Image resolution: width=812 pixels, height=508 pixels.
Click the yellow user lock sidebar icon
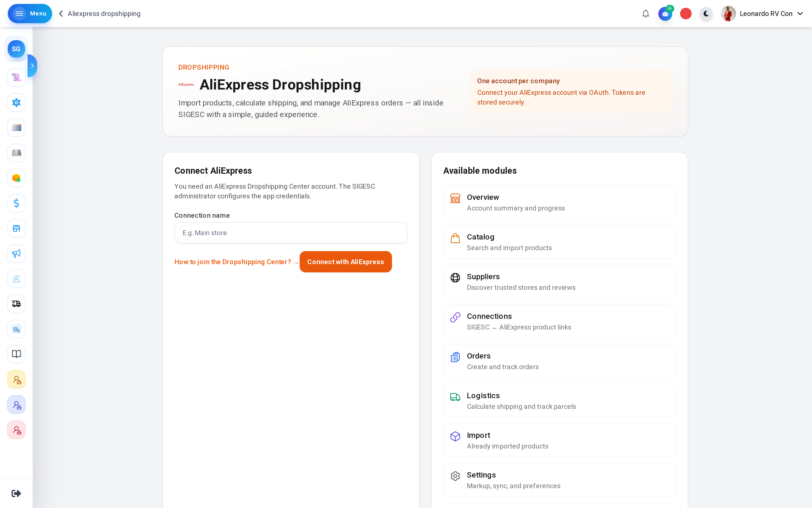(16, 379)
